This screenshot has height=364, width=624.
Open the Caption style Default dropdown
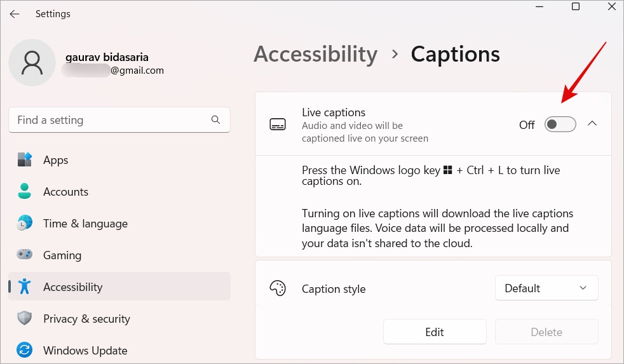(546, 288)
